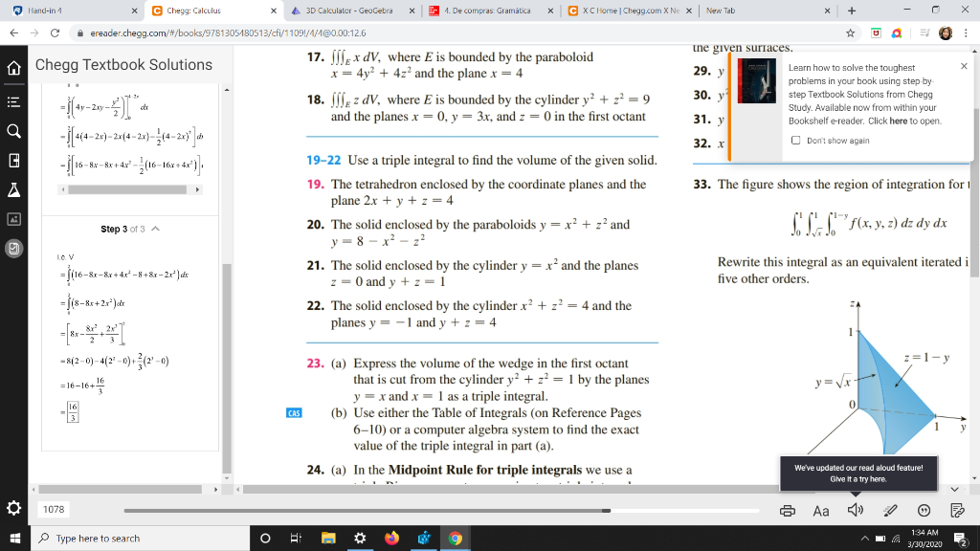Viewport: 980px width, 551px height.
Task: Open the citation tool with the quote icon
Action: 924,511
